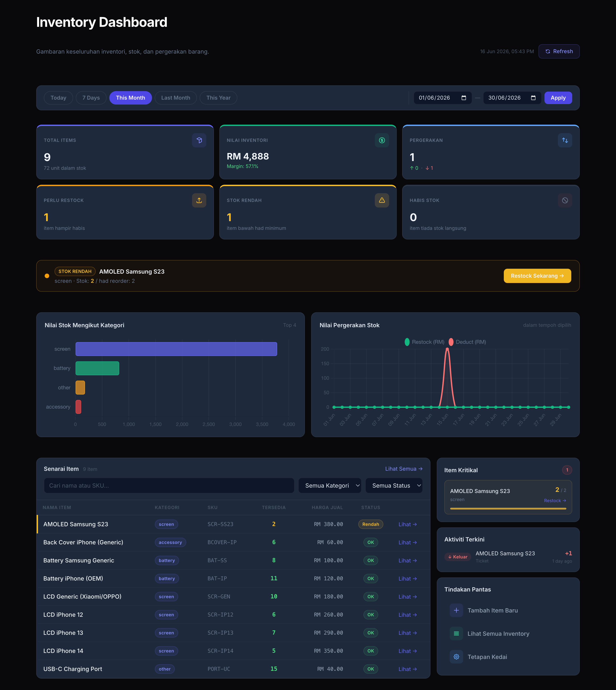Screen dimensions: 616x690
Task: Click the STOK RENDAH banner badge
Action: click(x=75, y=271)
